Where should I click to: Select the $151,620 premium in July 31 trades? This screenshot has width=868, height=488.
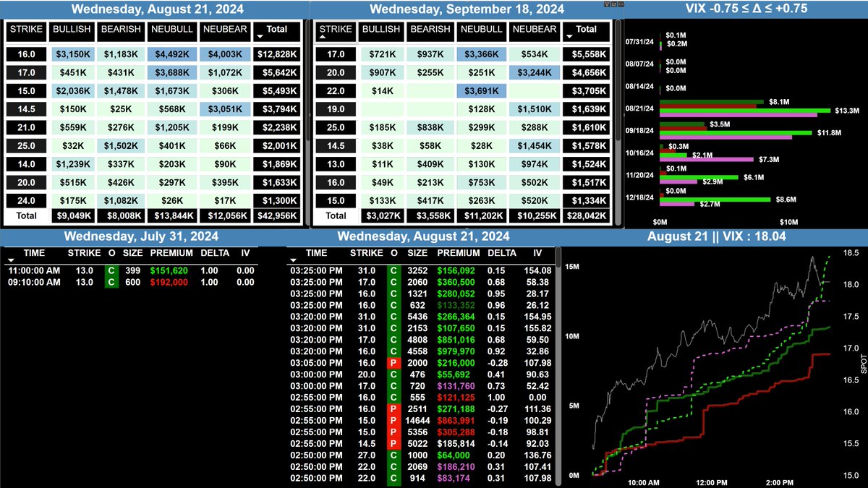[x=169, y=270]
